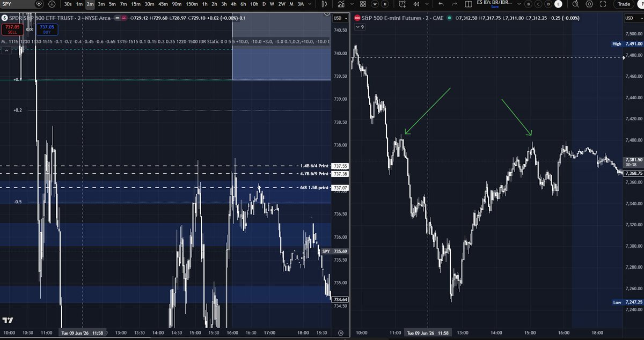Select the 6h timeframe

(243, 4)
